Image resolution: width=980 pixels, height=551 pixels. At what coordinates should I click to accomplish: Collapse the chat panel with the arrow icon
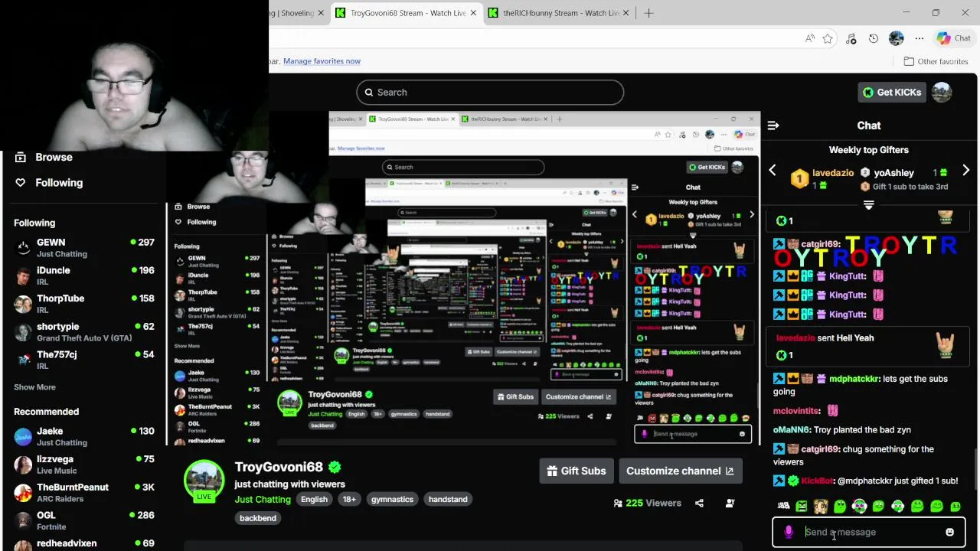pyautogui.click(x=773, y=126)
